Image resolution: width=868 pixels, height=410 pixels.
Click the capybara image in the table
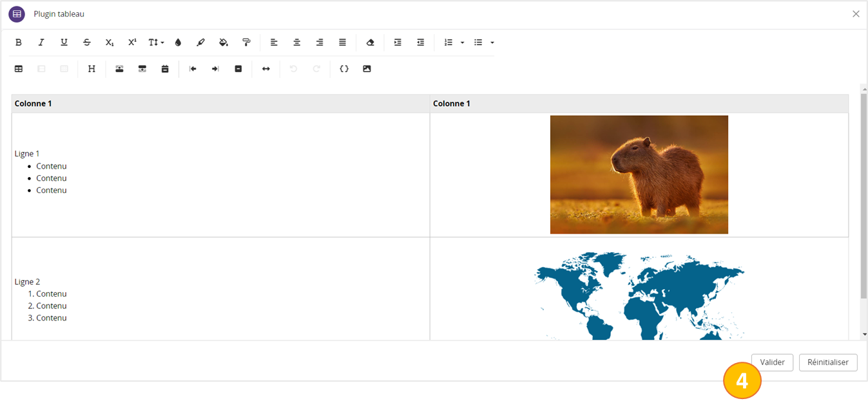pyautogui.click(x=639, y=174)
